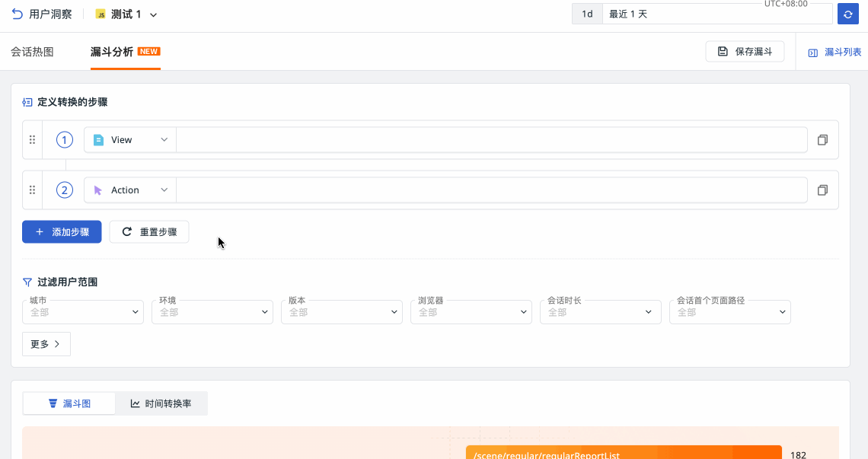The height and width of the screenshot is (459, 868).
Task: Copy step 1 using its duplicate icon
Action: 822,140
